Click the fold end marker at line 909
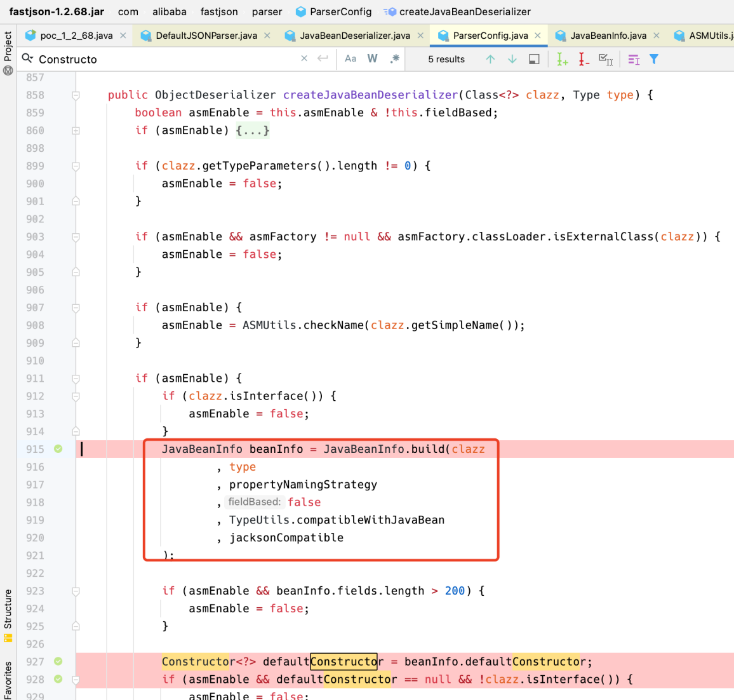The height and width of the screenshot is (700, 734). pyautogui.click(x=76, y=343)
